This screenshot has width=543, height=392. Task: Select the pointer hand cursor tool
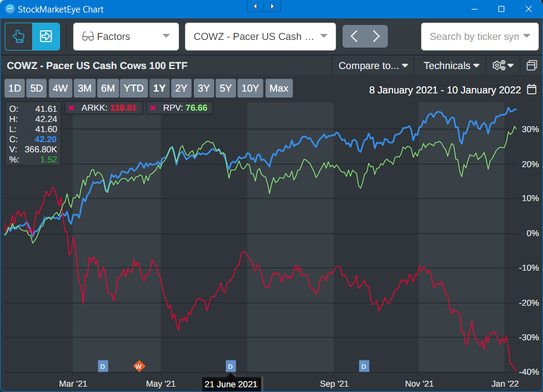click(x=18, y=36)
